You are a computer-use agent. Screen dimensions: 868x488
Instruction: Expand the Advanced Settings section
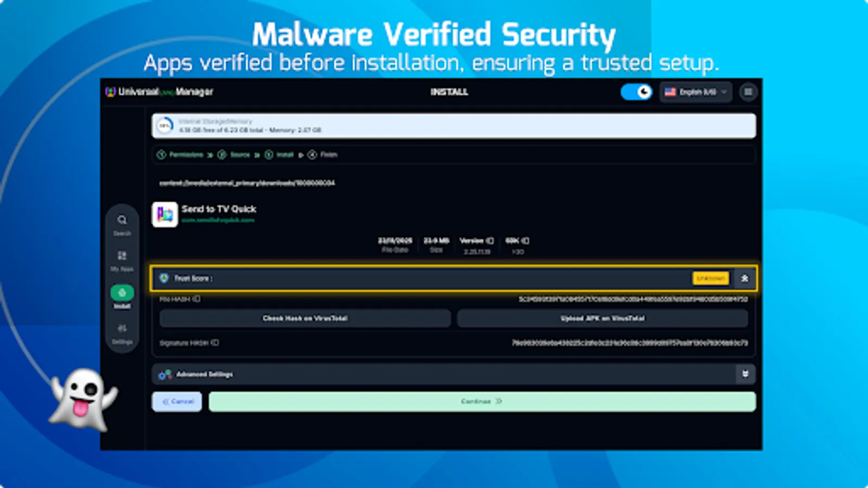[205, 375]
